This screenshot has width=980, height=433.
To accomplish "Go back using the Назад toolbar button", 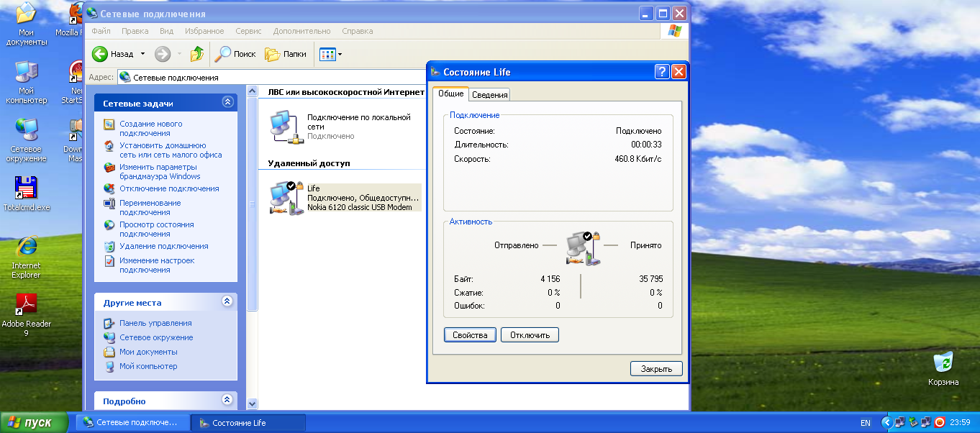I will (113, 54).
